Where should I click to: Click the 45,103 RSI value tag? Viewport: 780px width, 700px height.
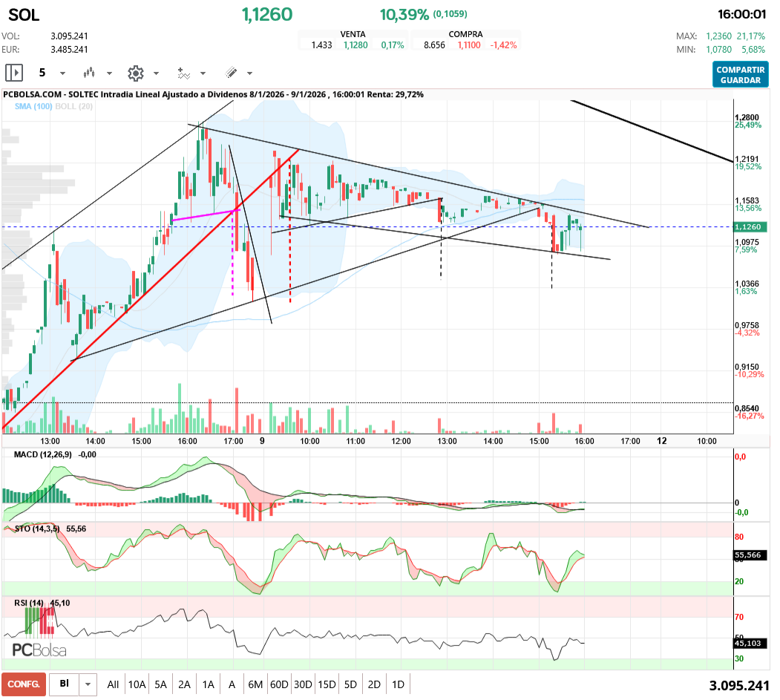point(750,644)
